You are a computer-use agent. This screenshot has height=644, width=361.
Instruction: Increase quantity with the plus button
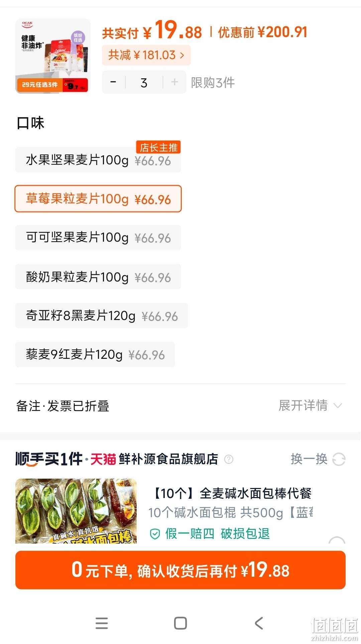pyautogui.click(x=174, y=82)
